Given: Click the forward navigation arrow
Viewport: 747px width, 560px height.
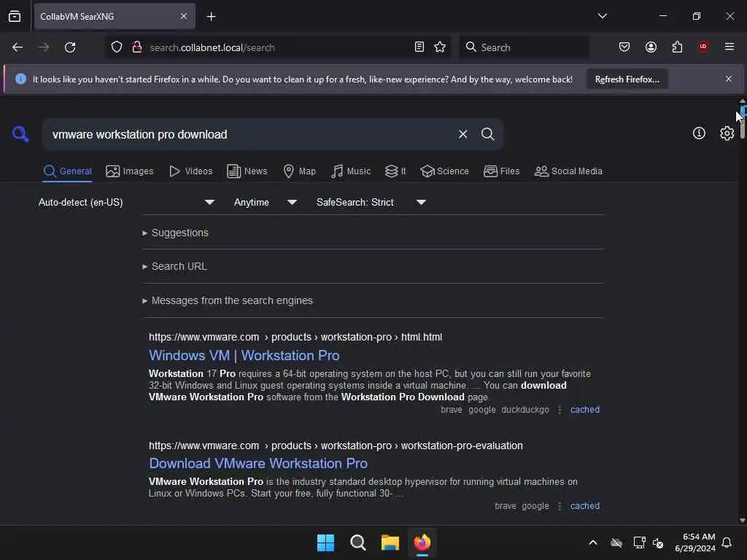Looking at the screenshot, I should tap(44, 47).
